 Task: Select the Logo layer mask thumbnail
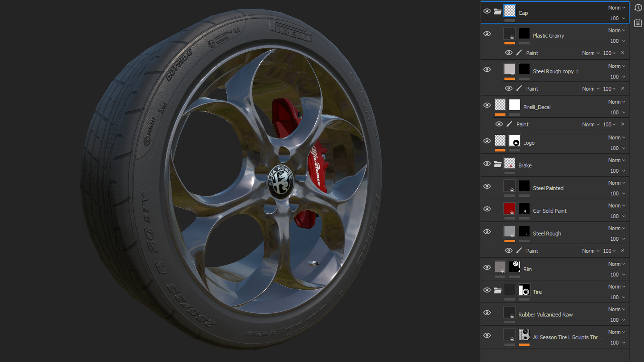515,140
